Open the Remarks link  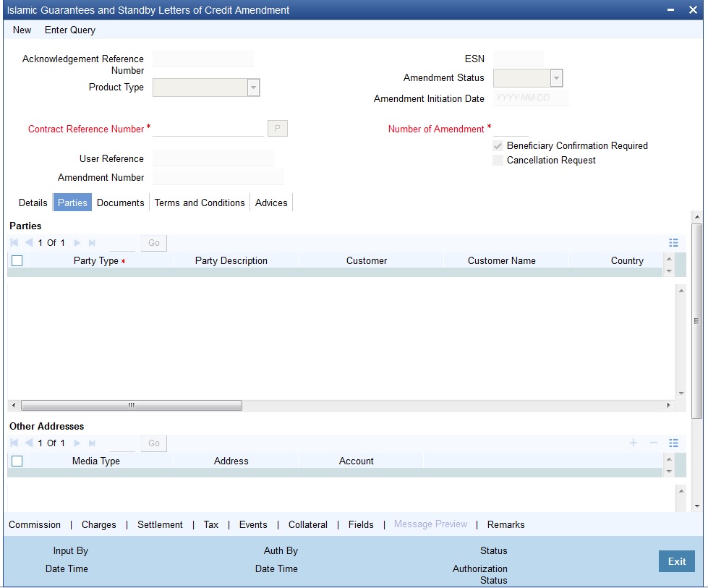point(506,525)
